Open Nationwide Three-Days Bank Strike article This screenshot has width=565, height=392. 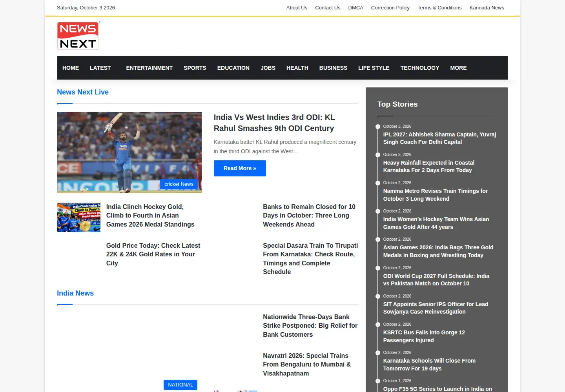pos(310,325)
